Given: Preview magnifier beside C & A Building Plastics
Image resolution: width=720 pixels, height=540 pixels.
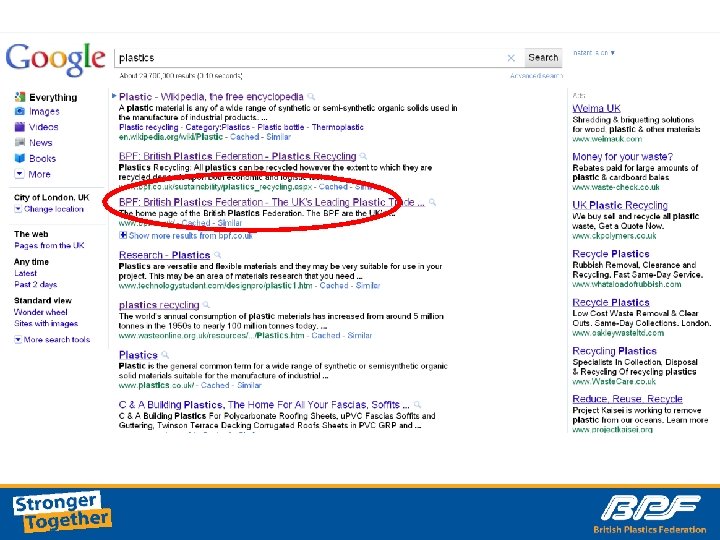Looking at the screenshot, I should click(x=417, y=405).
